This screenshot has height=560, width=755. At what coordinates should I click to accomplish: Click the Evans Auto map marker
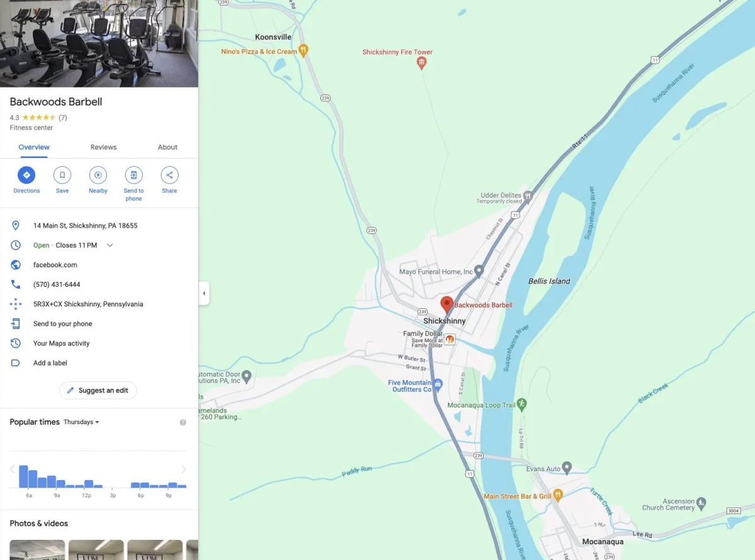567,468
